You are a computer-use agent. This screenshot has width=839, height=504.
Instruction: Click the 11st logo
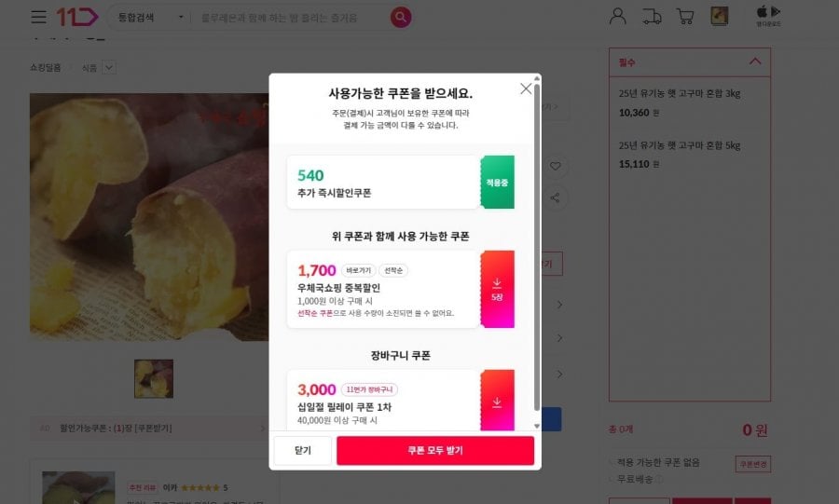77,17
